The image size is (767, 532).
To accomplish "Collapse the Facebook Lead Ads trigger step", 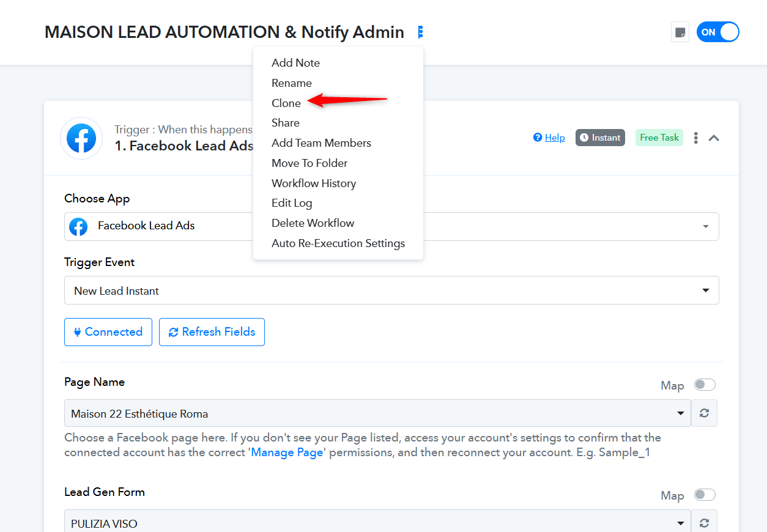I will point(714,138).
